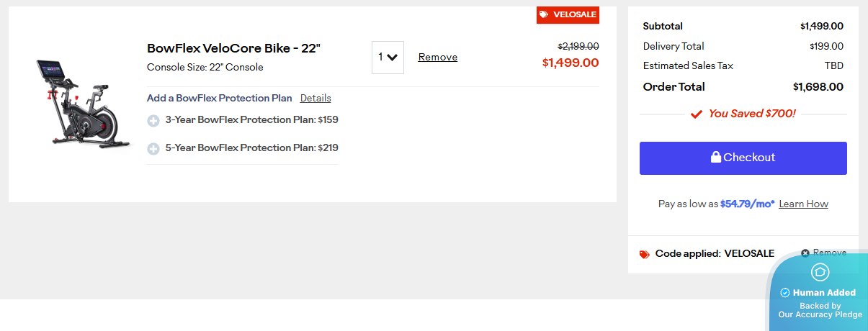Click the Order Total amount $1,698.00
This screenshot has width=868, height=331.
(x=818, y=87)
